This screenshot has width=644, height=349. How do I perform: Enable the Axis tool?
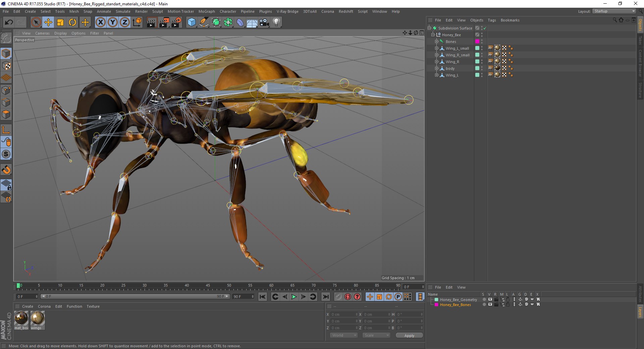pos(6,130)
